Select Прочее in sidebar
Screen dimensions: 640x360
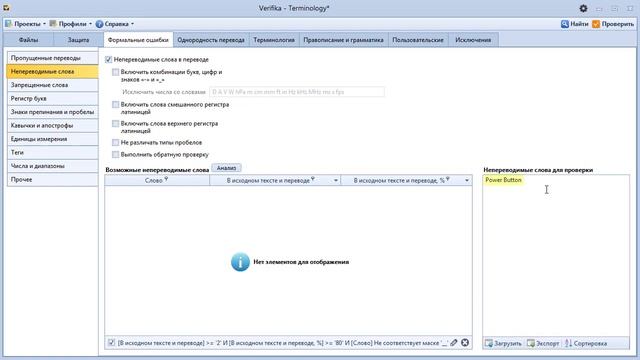53,179
